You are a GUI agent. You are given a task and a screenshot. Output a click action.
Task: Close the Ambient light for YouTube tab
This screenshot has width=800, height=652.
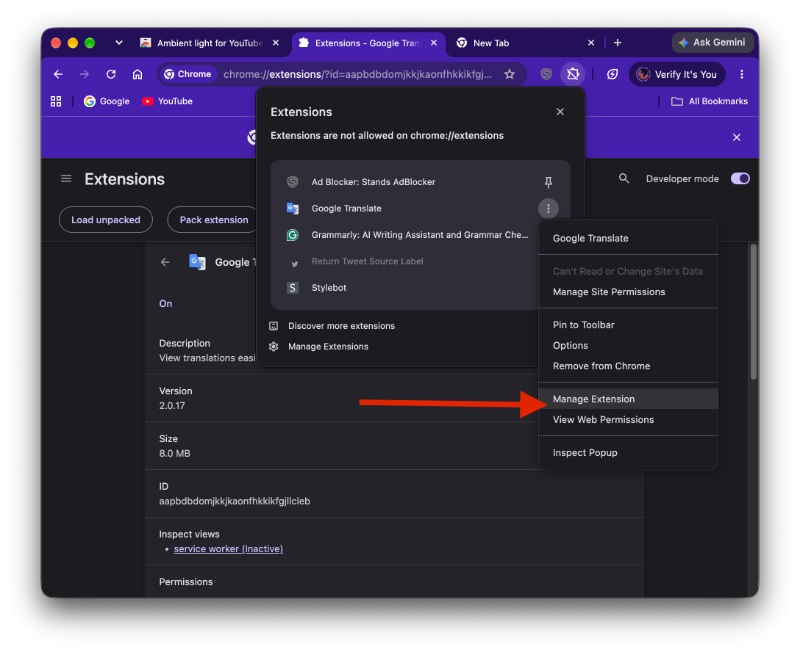(276, 43)
